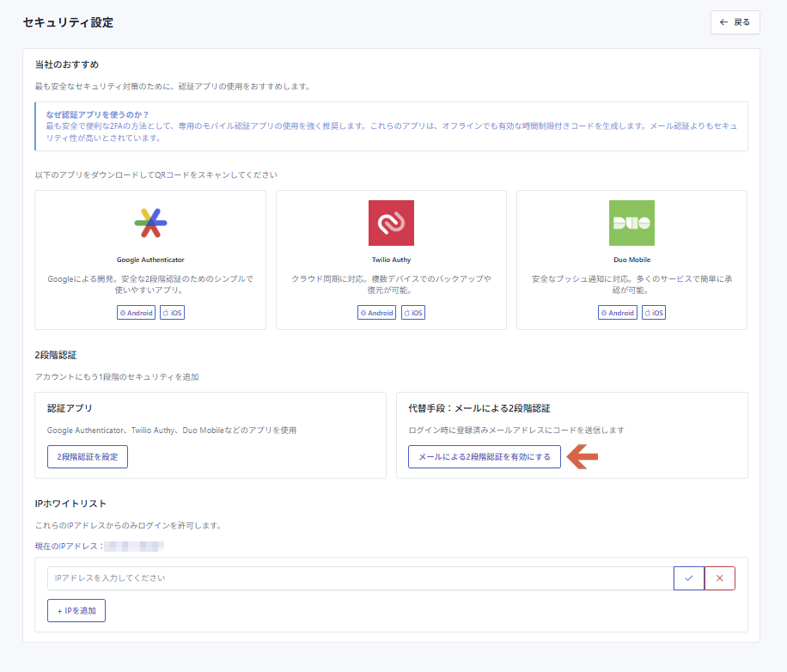
Task: Click the Google Authenticator logo icon
Action: [x=150, y=223]
